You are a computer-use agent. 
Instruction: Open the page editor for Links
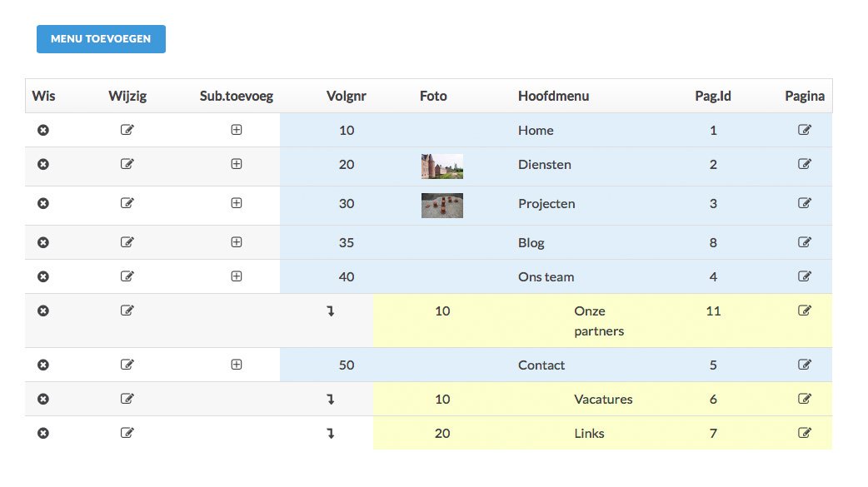click(x=805, y=433)
